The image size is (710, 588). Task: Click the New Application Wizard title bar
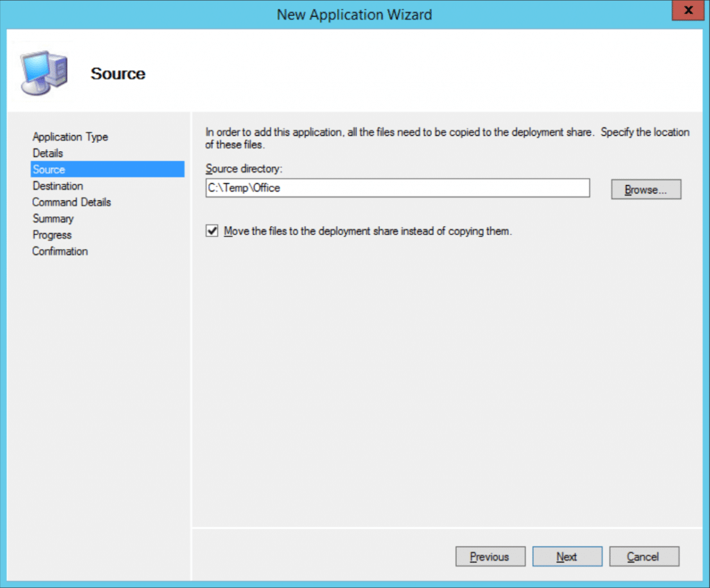[354, 14]
